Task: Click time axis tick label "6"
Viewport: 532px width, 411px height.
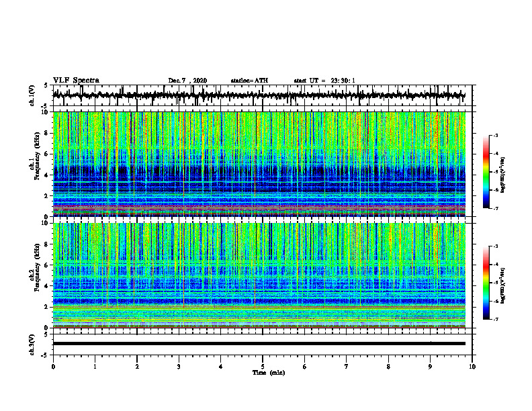Action: pyautogui.click(x=305, y=367)
